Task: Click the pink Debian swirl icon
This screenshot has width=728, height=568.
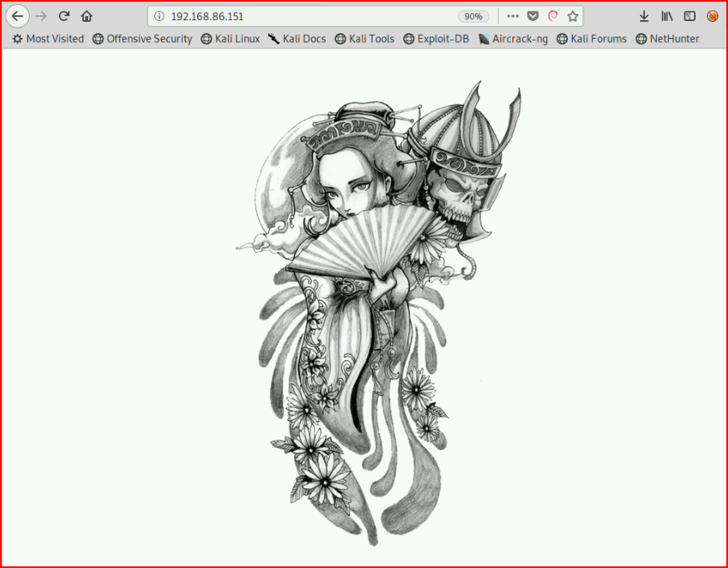Action: click(553, 16)
